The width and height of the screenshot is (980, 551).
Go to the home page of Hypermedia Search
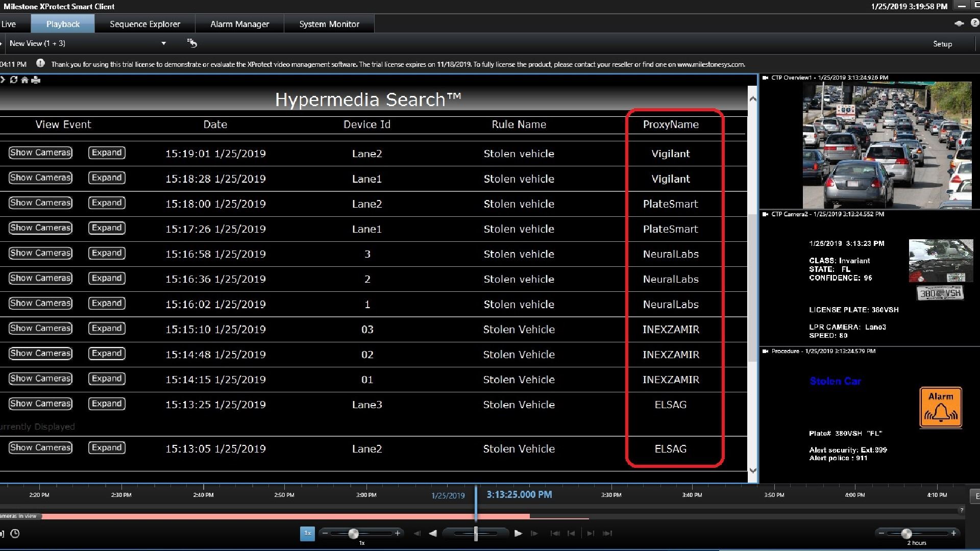24,80
